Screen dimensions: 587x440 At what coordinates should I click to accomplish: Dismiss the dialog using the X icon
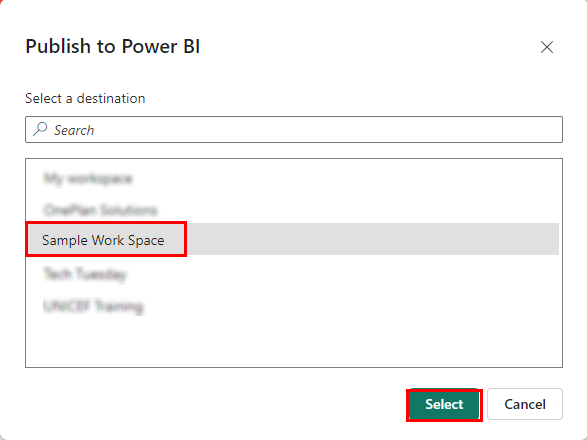pos(547,47)
